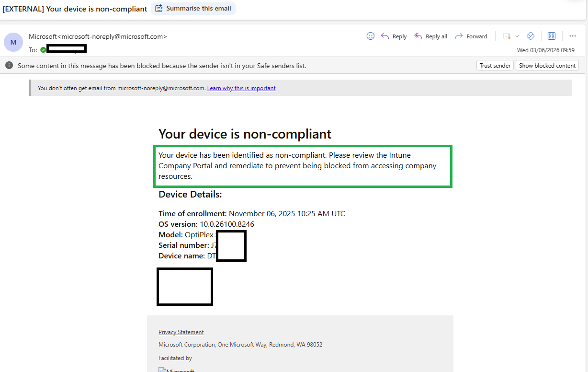Click the broken Microsoft image at bottom

pos(176,370)
